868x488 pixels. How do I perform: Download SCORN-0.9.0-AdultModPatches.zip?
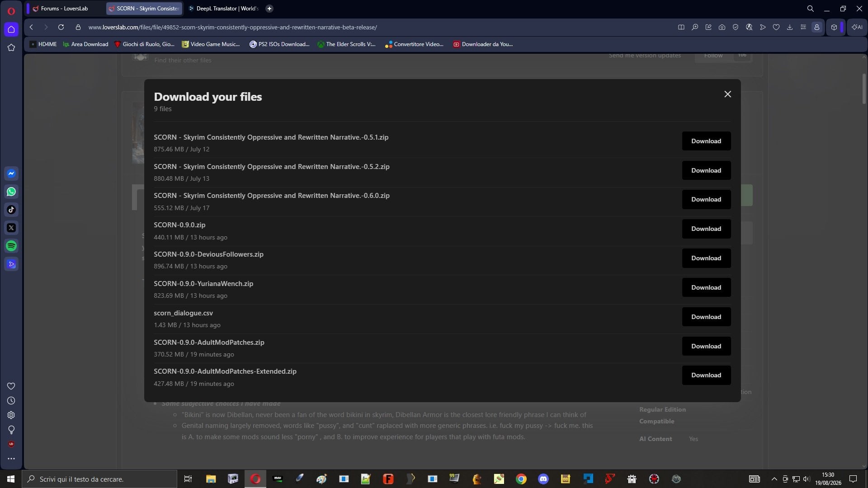[x=706, y=346]
